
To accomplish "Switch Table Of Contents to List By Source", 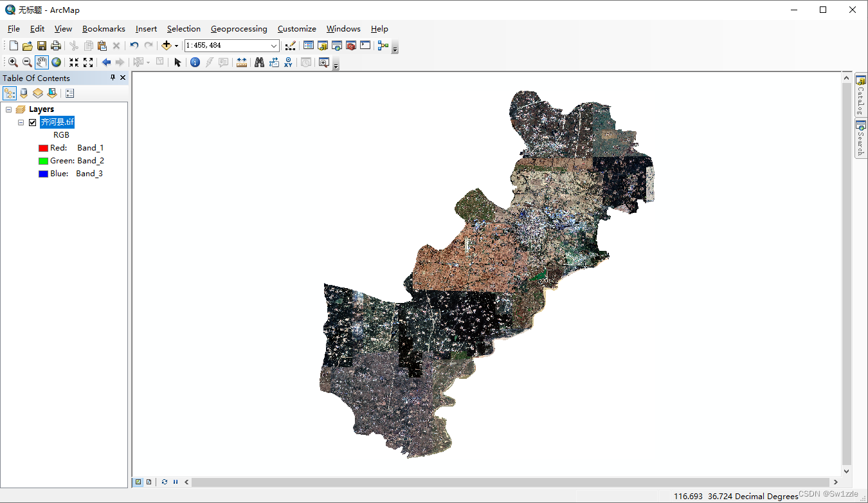I will pos(24,93).
